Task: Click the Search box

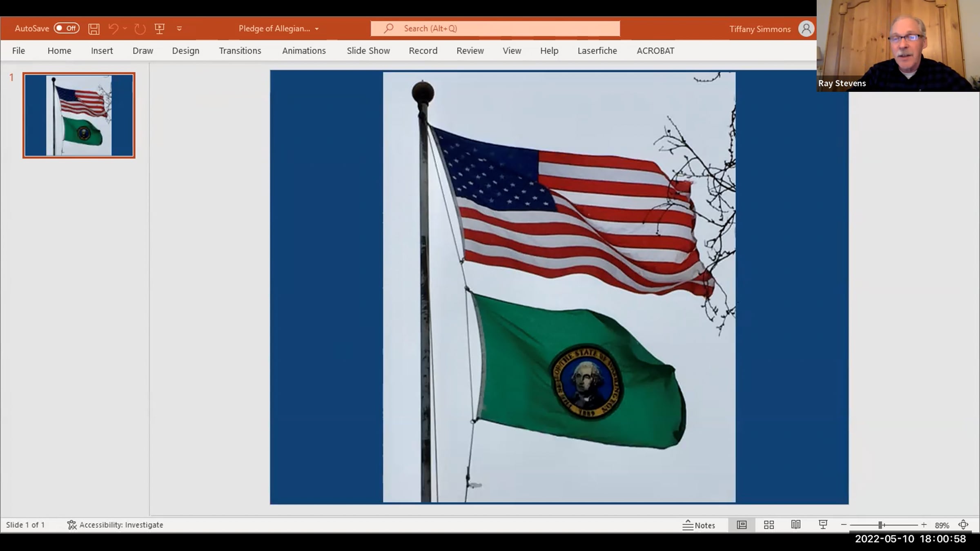Action: (x=495, y=29)
